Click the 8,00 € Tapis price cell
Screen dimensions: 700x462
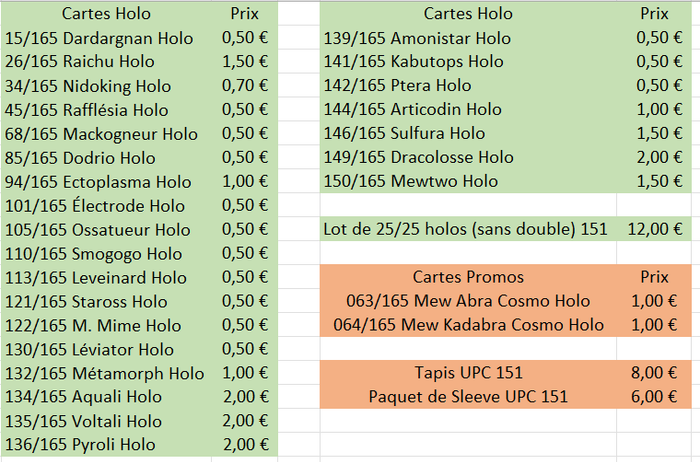pyautogui.click(x=654, y=373)
